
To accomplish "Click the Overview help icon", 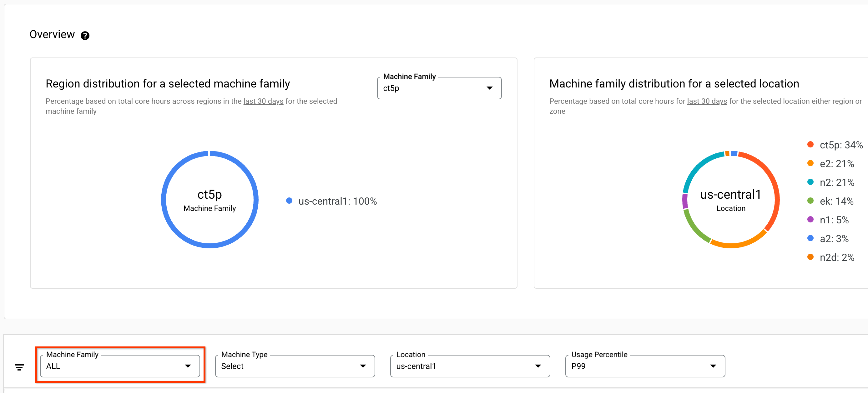I will coord(85,35).
